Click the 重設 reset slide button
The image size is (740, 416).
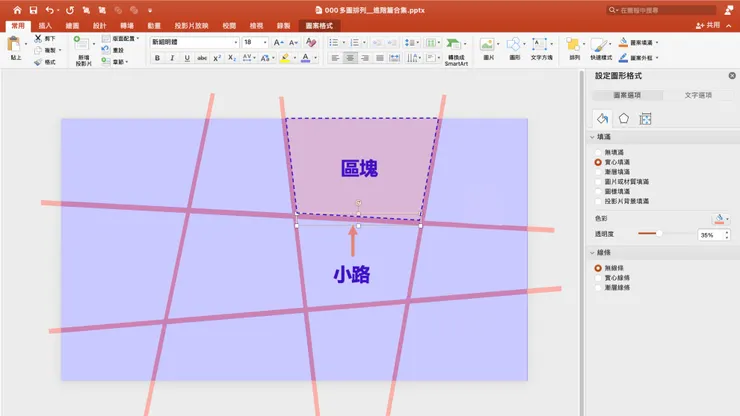click(x=113, y=50)
